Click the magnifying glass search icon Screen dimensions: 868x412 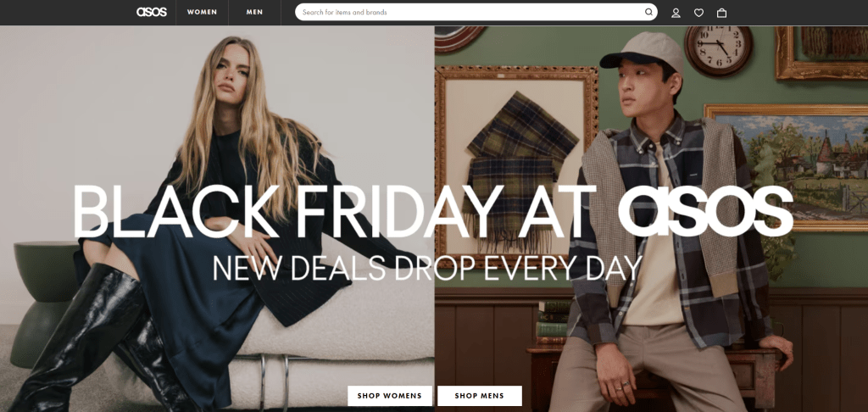tap(648, 12)
